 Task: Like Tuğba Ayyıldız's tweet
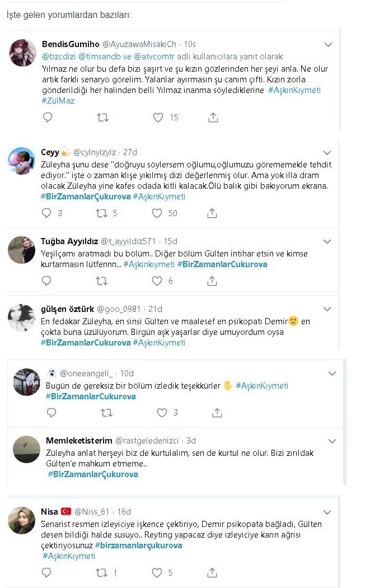[158, 281]
